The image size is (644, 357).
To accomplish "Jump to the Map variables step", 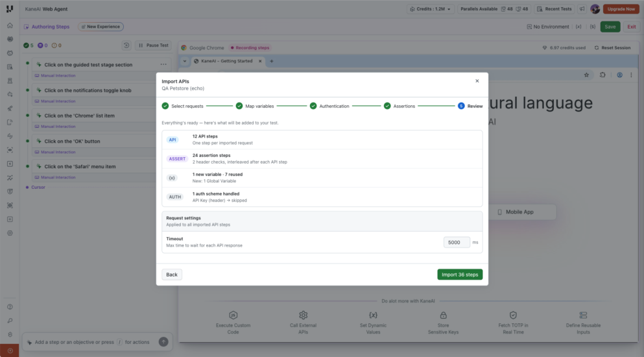I will pos(255,106).
